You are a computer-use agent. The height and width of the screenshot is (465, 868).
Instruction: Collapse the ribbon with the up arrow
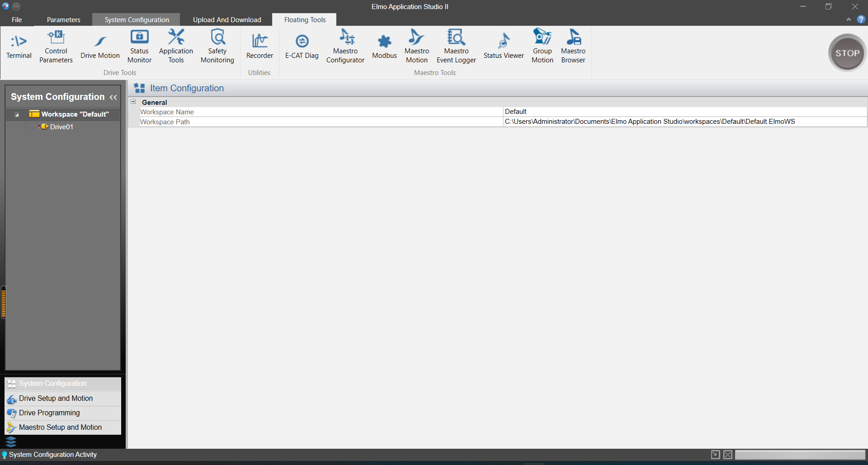pos(849,19)
